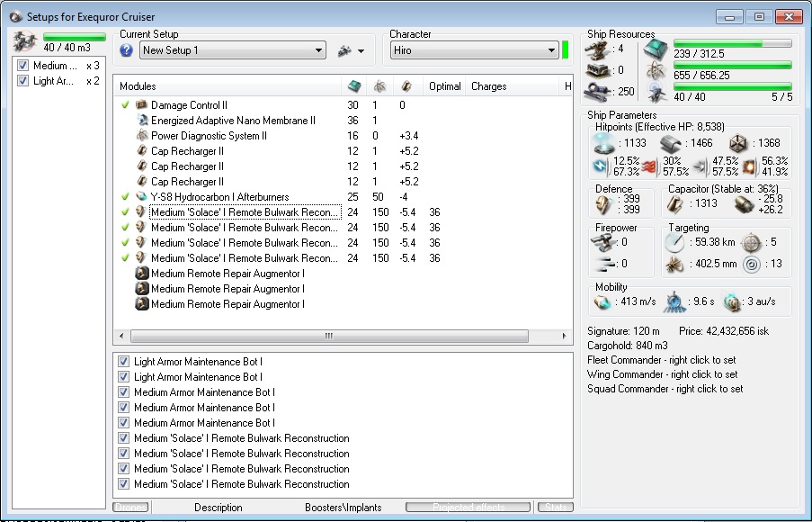Click the drone bay 40 / 40 m3 bar
812x522 pixels.
pos(75,37)
